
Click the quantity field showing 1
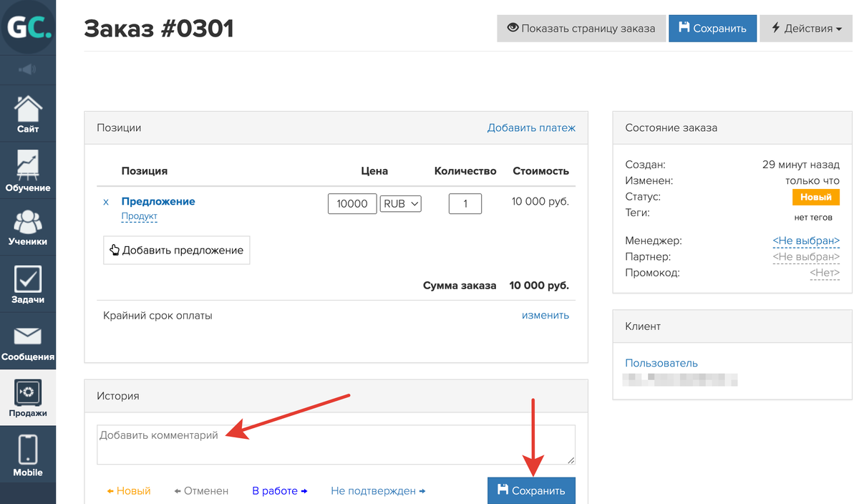coord(465,203)
